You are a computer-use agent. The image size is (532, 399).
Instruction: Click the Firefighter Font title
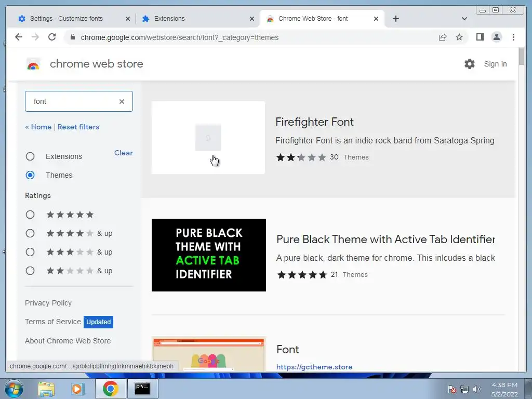tap(314, 122)
